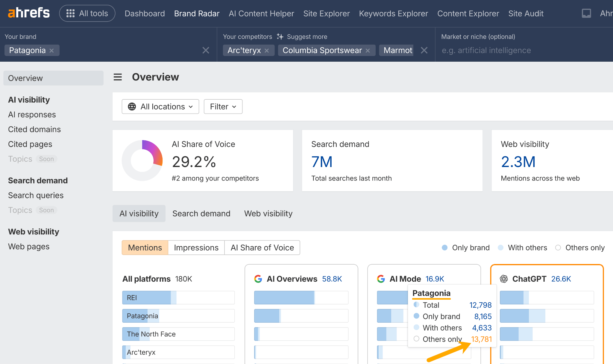Switch to the Impressions tab

point(196,248)
